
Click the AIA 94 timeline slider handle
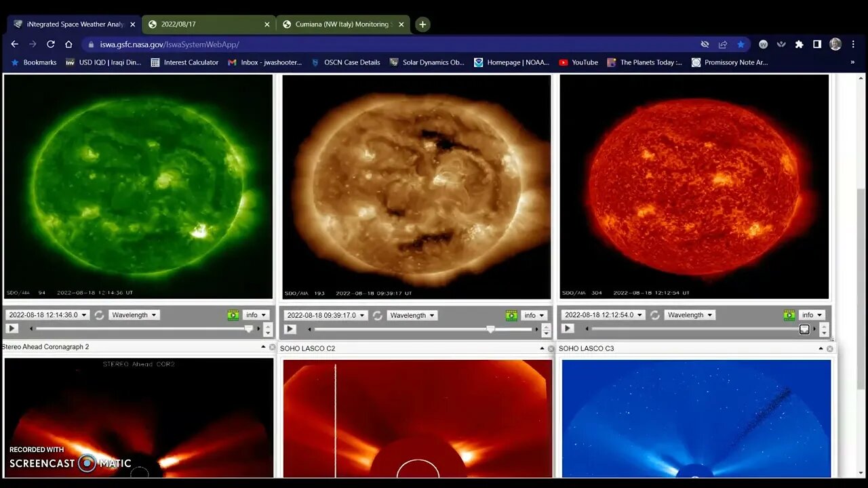249,329
